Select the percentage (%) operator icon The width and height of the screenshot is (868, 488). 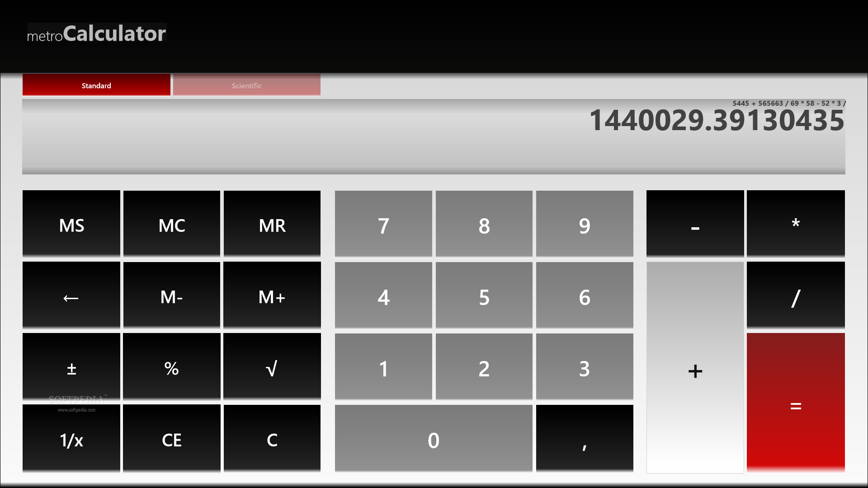tap(172, 368)
